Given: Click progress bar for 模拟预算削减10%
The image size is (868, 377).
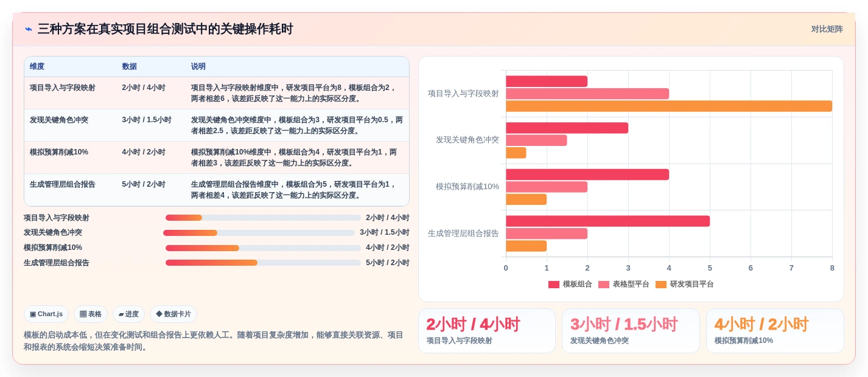Looking at the screenshot, I should click(263, 248).
